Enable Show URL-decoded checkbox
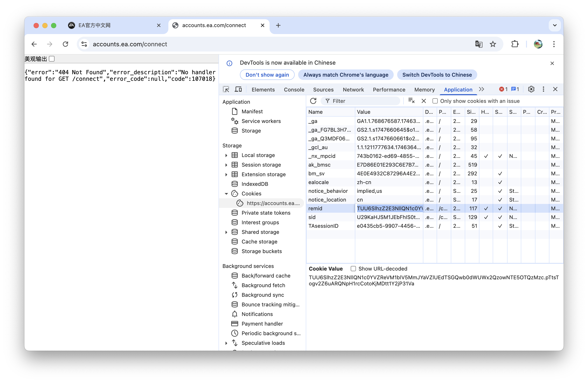This screenshot has height=383, width=588. (x=353, y=269)
